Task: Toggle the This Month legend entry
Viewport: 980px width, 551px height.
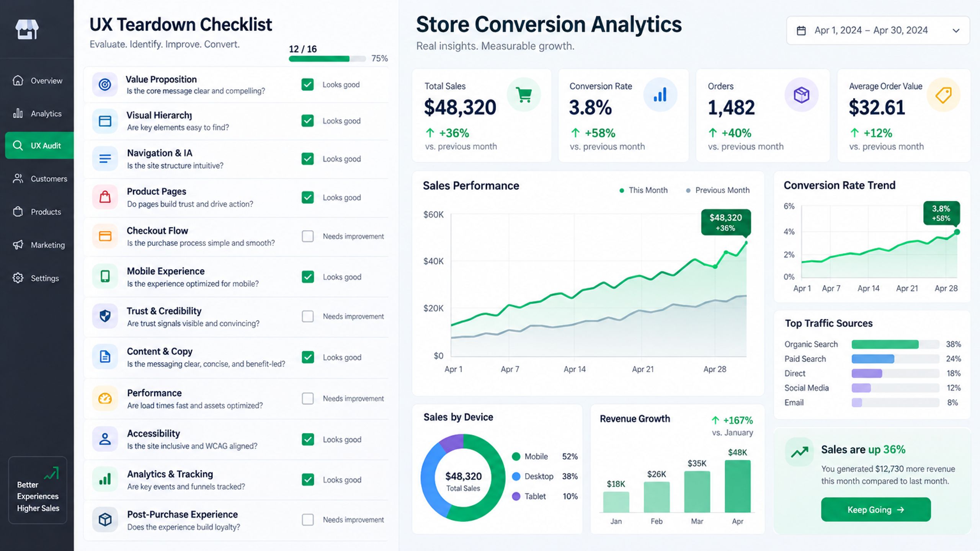Action: (x=643, y=190)
